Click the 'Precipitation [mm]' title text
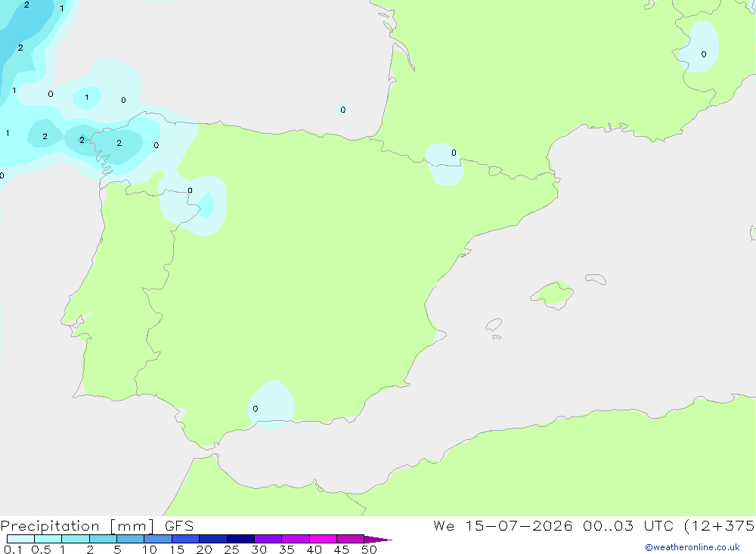756x554 pixels. 78,526
